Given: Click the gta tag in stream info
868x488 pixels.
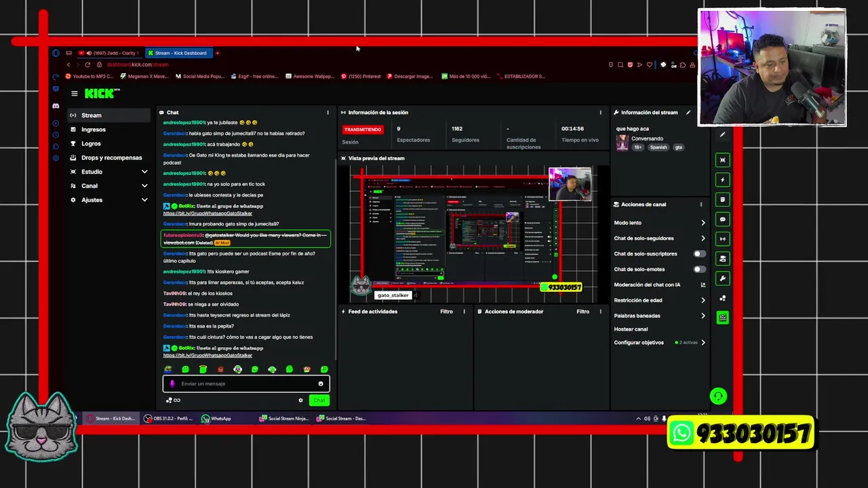Looking at the screenshot, I should (678, 147).
